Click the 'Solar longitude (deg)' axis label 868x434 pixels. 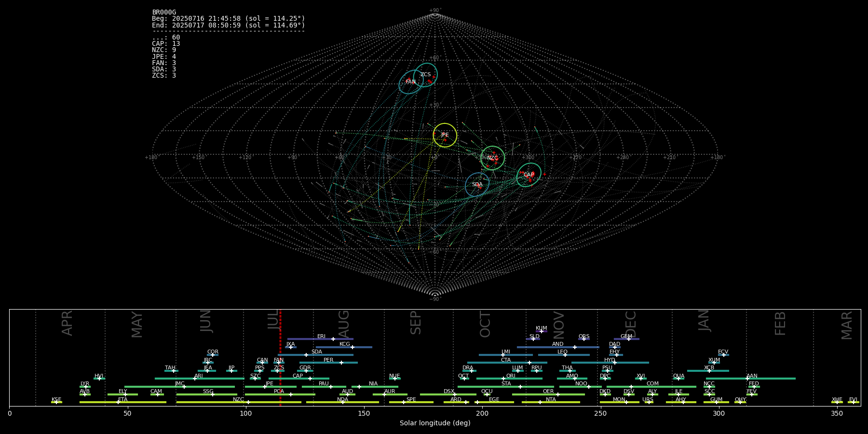click(435, 423)
